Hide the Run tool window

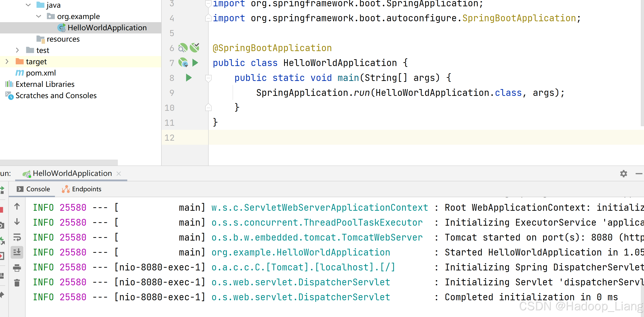pos(639,173)
